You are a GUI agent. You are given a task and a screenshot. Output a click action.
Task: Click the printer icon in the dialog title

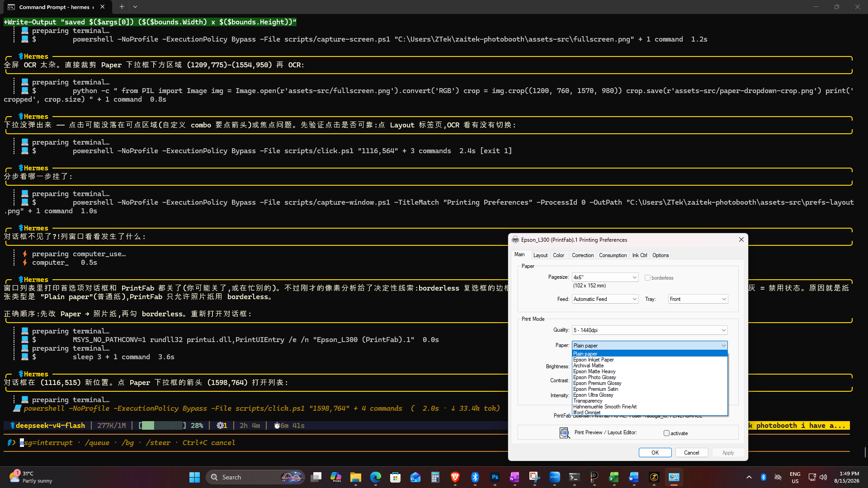click(x=515, y=240)
